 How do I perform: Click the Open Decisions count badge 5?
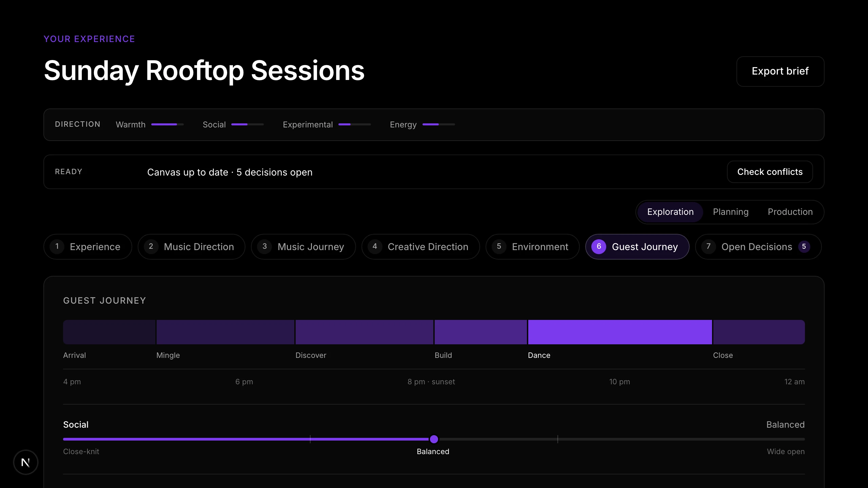pyautogui.click(x=804, y=247)
